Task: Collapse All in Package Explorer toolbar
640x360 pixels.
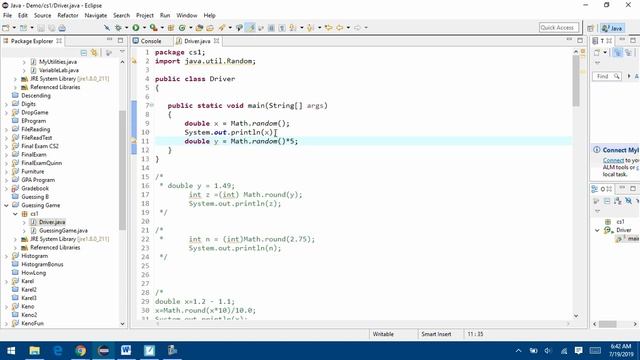Action: point(84,53)
